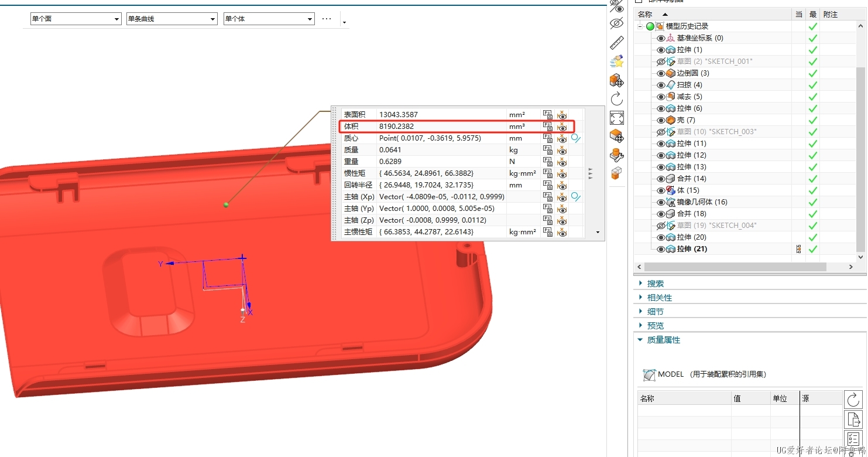Toggle visibility eye of 拉伸 (21)
This screenshot has height=457, width=868.
pos(661,249)
